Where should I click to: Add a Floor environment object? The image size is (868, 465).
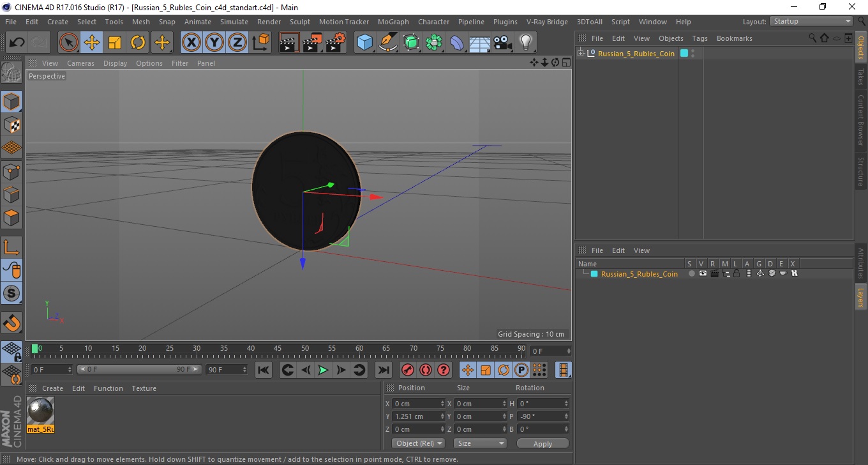click(479, 43)
